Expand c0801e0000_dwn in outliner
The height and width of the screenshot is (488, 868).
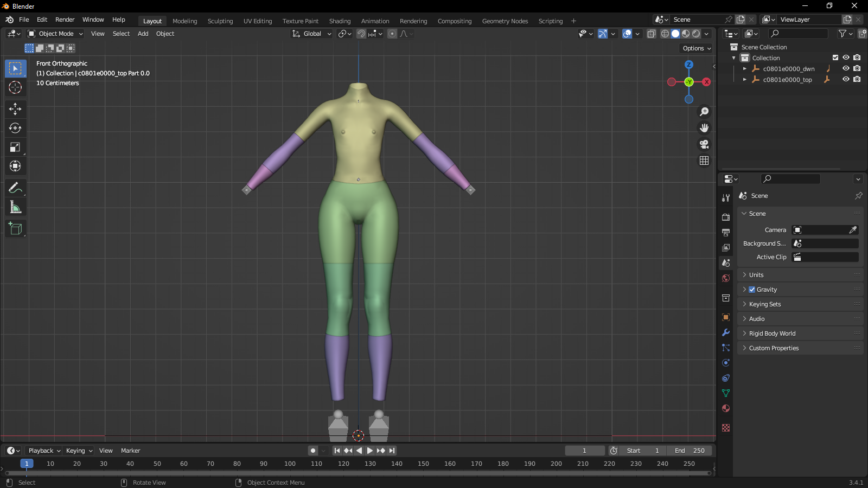point(745,69)
